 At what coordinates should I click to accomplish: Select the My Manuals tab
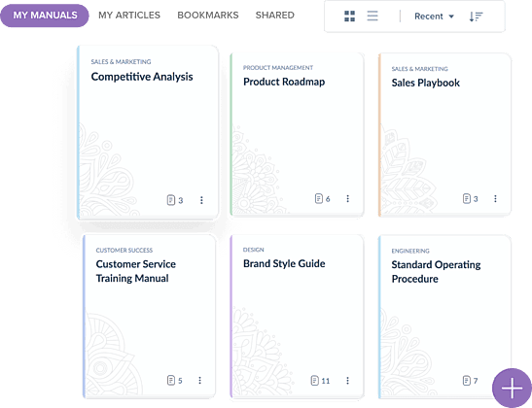coord(45,16)
